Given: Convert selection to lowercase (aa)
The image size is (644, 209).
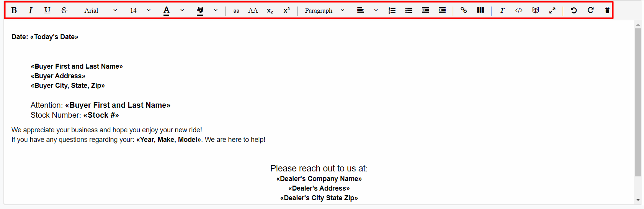Looking at the screenshot, I should click(236, 10).
